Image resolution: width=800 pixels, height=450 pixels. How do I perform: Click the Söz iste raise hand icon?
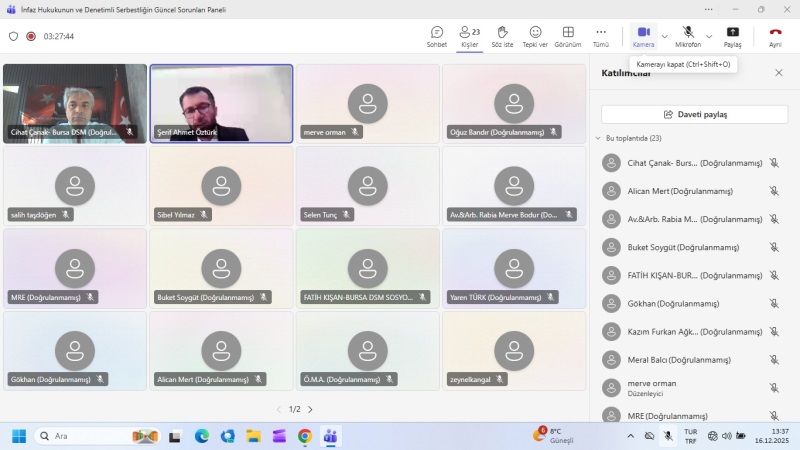point(502,36)
